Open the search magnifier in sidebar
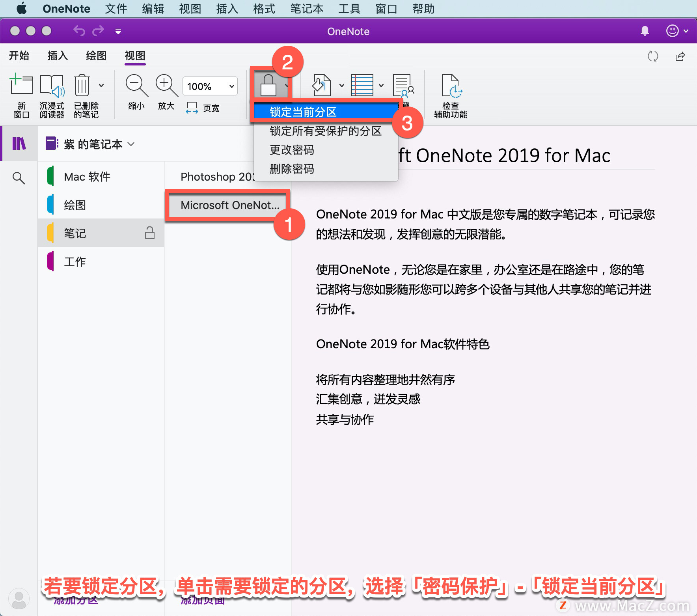This screenshot has height=616, width=697. click(x=19, y=178)
